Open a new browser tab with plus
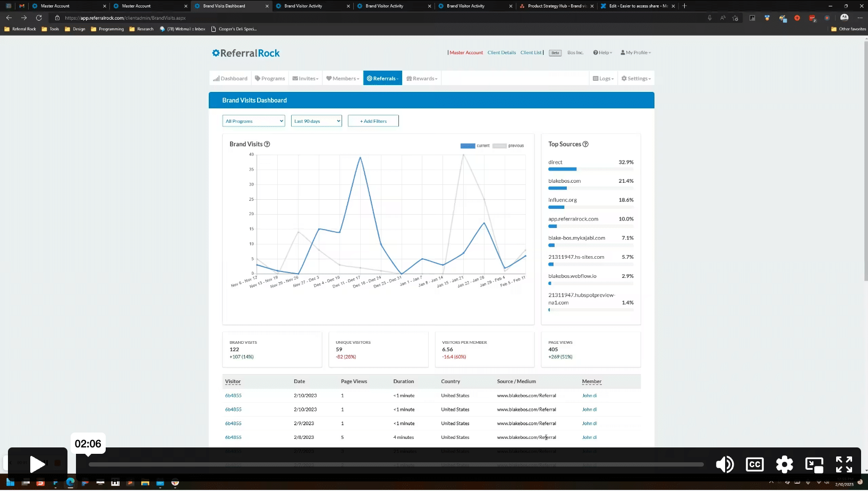 point(684,6)
